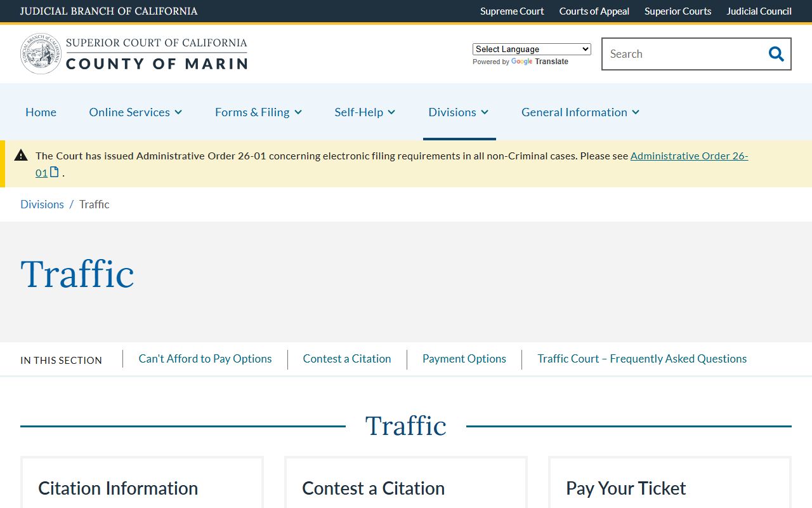Expand the Divisions menu
Image resolution: width=812 pixels, height=508 pixels.
pos(459,112)
